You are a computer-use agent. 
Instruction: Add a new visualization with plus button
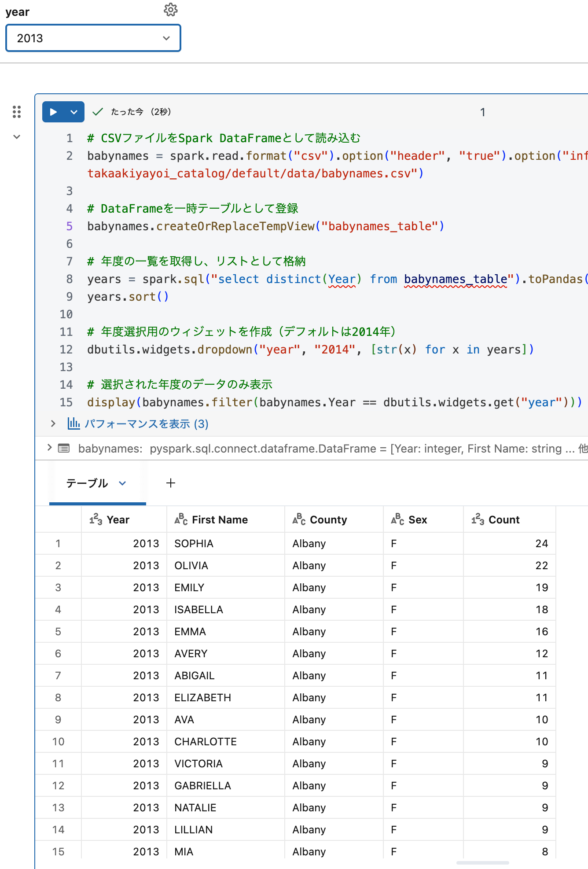171,483
